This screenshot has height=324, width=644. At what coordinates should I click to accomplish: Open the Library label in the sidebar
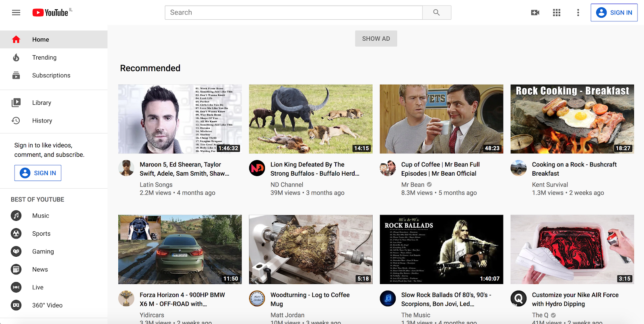pyautogui.click(x=41, y=103)
